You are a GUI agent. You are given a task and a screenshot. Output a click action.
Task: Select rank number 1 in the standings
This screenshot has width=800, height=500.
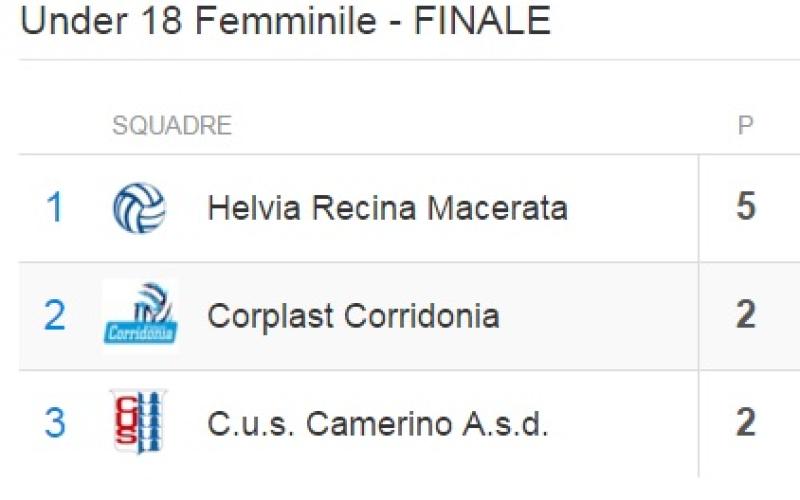[54, 208]
